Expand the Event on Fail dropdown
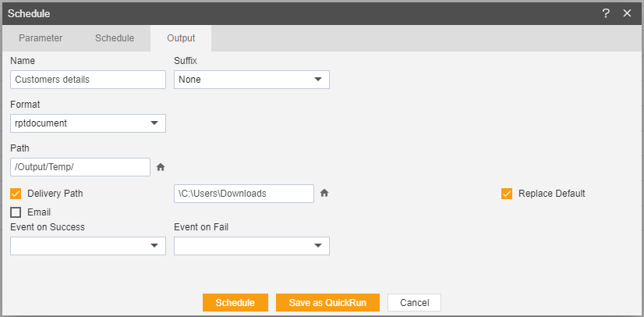644x317 pixels. 252,245
